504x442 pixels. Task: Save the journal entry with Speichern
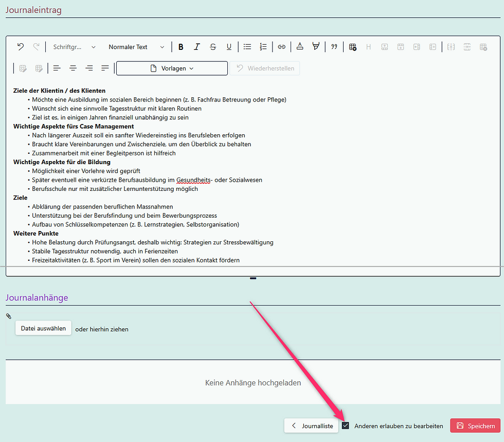[475, 426]
